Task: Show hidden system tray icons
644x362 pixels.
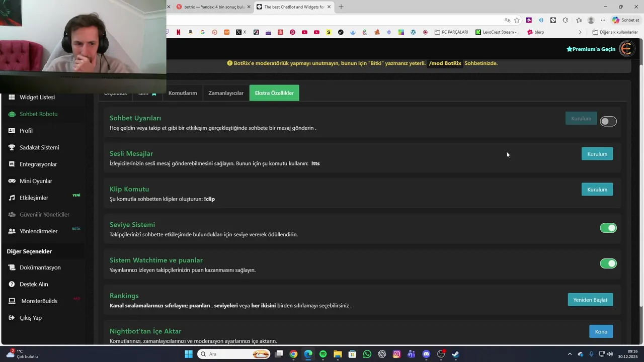Action: [570, 354]
